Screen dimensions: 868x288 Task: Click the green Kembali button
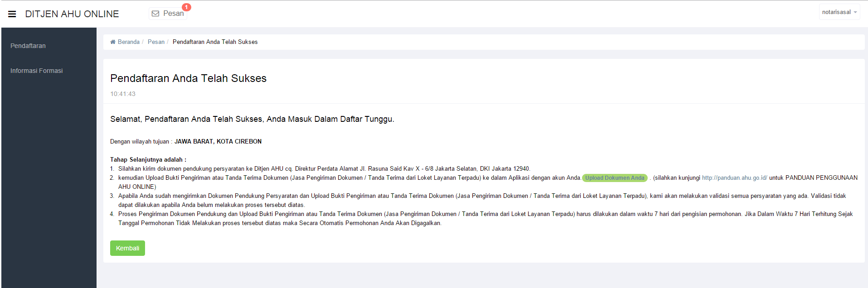point(127,248)
